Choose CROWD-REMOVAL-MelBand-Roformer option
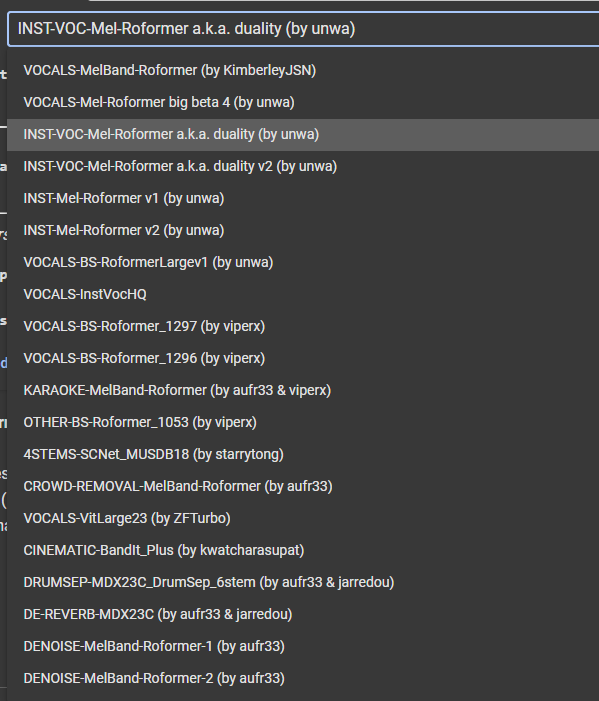The width and height of the screenshot is (599, 701). pos(303,486)
